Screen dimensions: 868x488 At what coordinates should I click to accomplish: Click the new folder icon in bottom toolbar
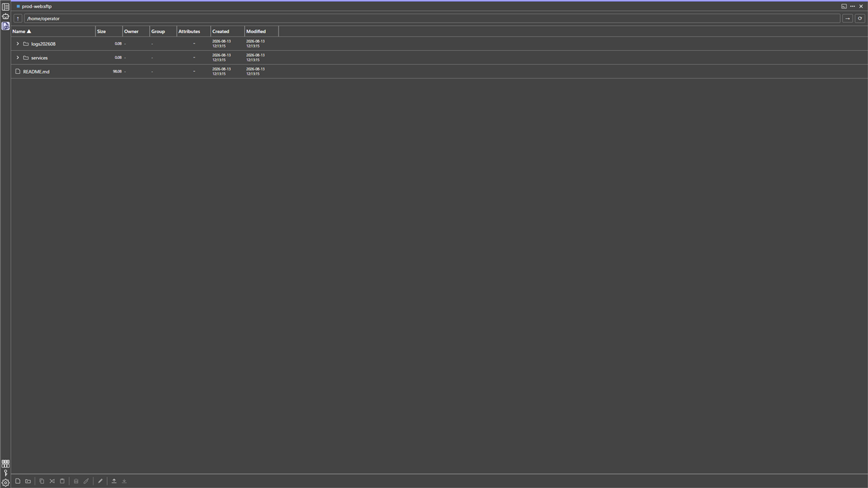[x=28, y=481]
